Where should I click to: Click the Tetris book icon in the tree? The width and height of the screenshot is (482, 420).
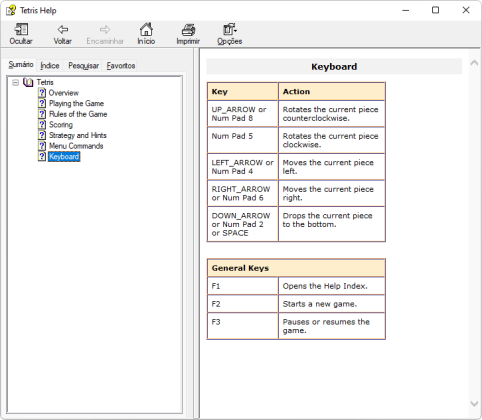coord(28,82)
